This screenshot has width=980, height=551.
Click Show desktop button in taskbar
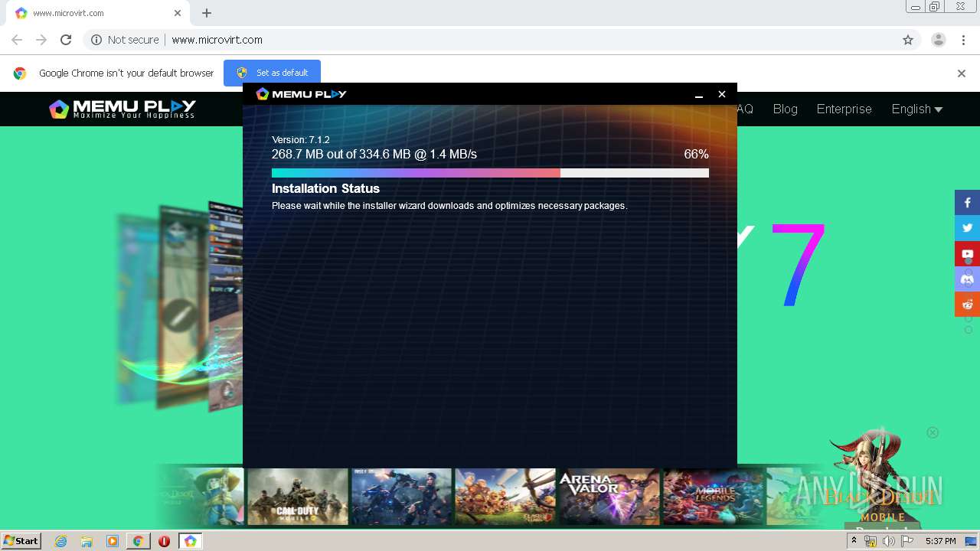971,541
